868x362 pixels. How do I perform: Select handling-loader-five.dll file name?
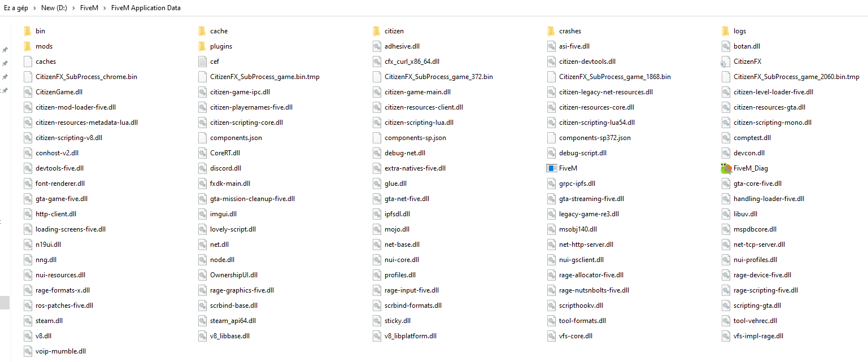(x=769, y=199)
